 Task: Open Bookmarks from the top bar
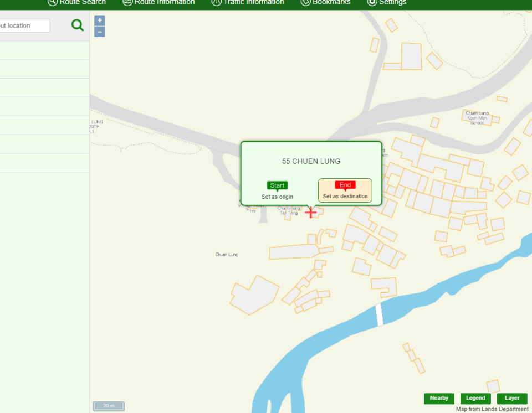point(325,2)
